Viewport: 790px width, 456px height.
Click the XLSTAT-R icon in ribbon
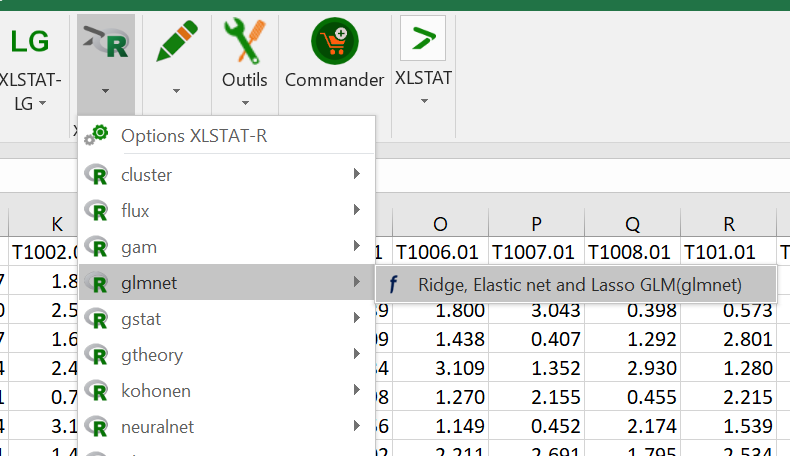(x=105, y=42)
